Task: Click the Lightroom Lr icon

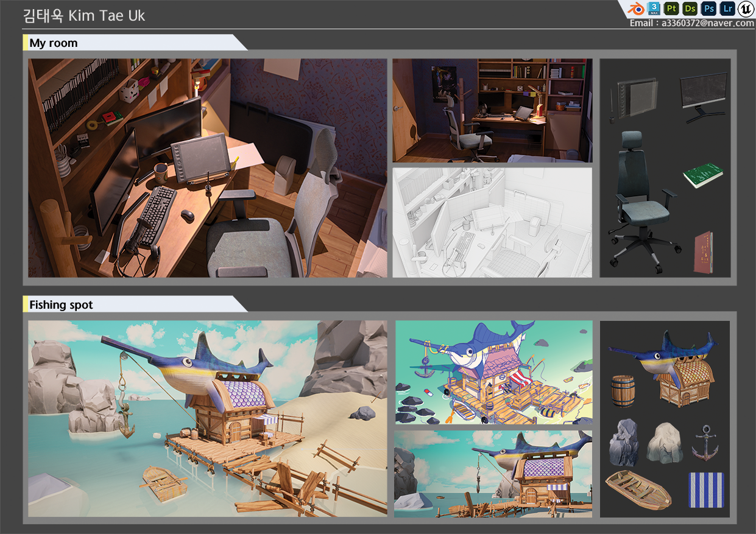Action: point(727,9)
